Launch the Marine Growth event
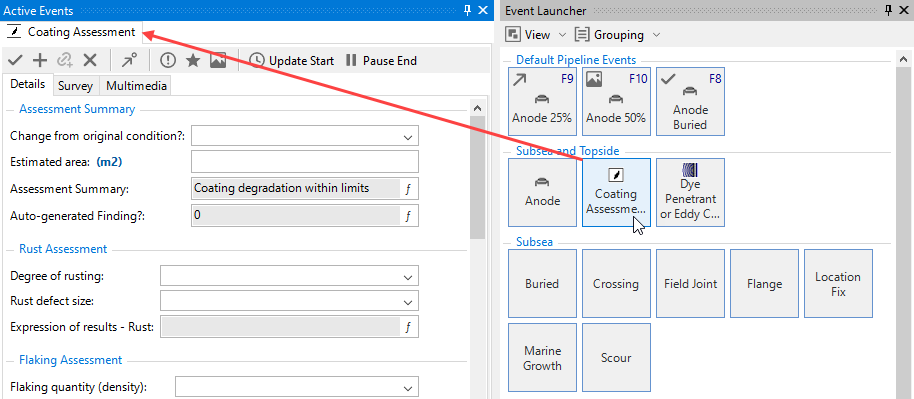The height and width of the screenshot is (399, 914). coord(542,358)
